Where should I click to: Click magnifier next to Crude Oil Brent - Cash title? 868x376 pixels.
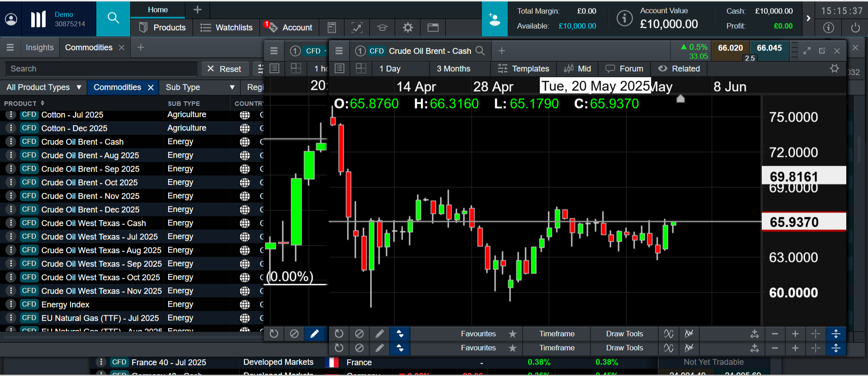click(x=480, y=51)
